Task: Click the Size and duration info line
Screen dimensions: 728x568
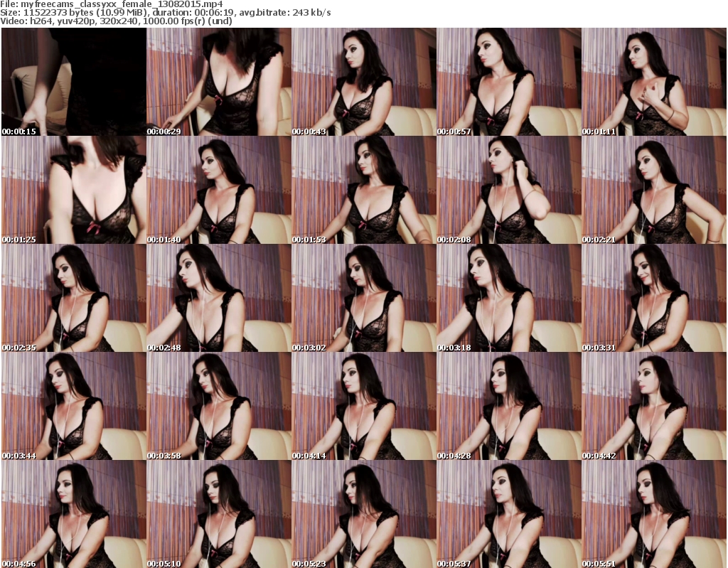Action: tap(165, 13)
